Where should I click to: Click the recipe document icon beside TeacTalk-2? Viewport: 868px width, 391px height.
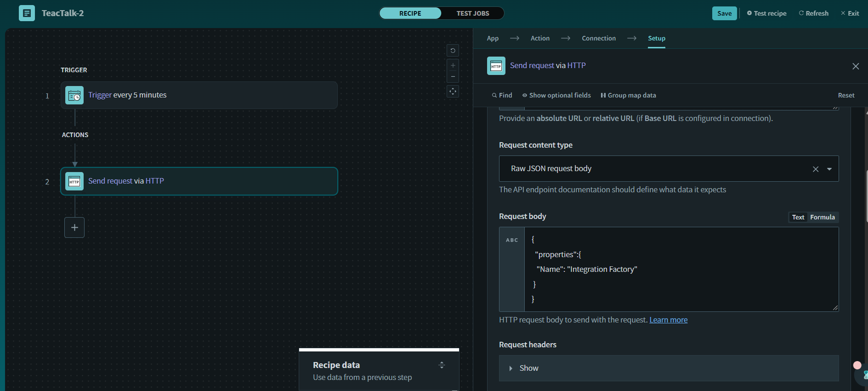pyautogui.click(x=27, y=13)
